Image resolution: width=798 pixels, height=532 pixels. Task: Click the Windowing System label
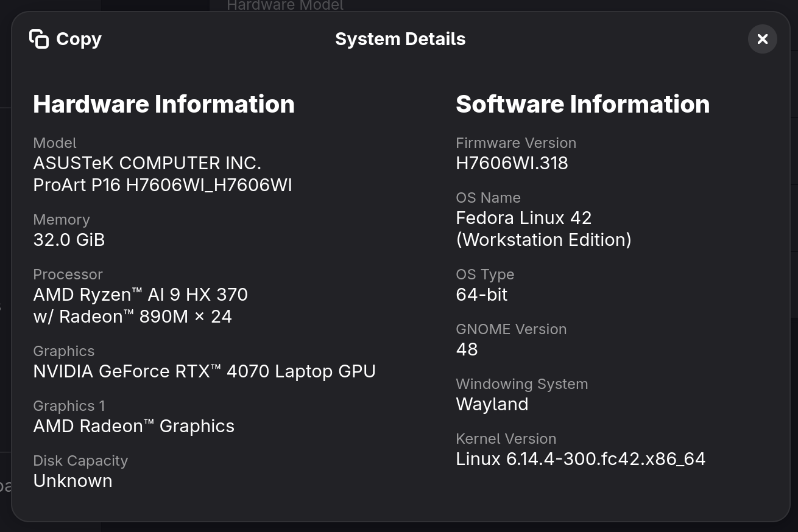pos(521,384)
